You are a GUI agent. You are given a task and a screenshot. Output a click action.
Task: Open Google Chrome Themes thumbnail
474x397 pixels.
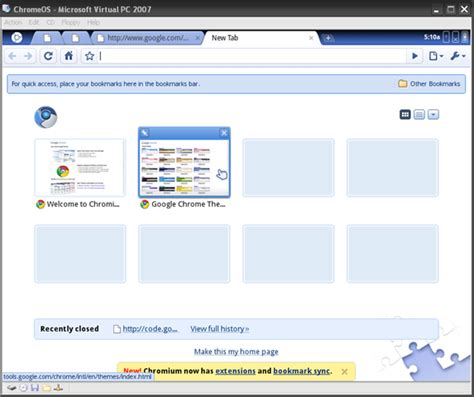point(184,168)
